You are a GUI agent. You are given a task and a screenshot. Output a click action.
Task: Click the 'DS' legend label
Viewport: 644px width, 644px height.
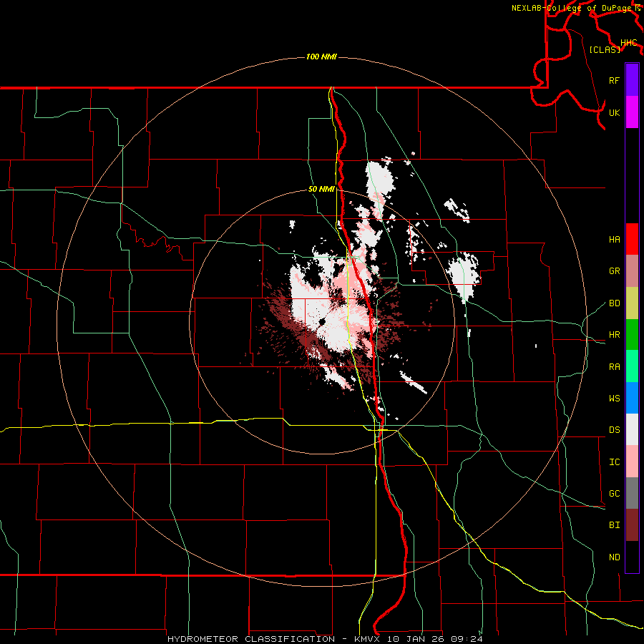614,430
